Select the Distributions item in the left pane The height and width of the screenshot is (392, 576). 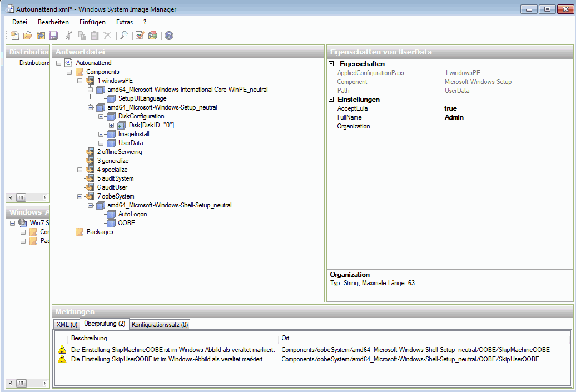tap(34, 63)
